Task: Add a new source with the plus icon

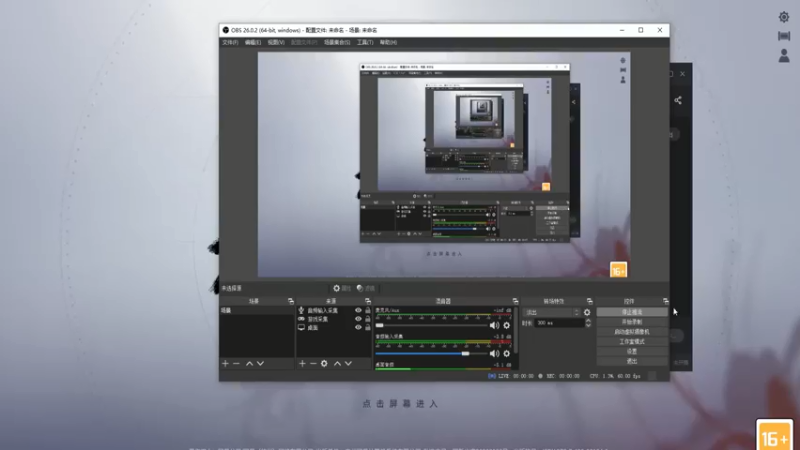Action: point(302,363)
